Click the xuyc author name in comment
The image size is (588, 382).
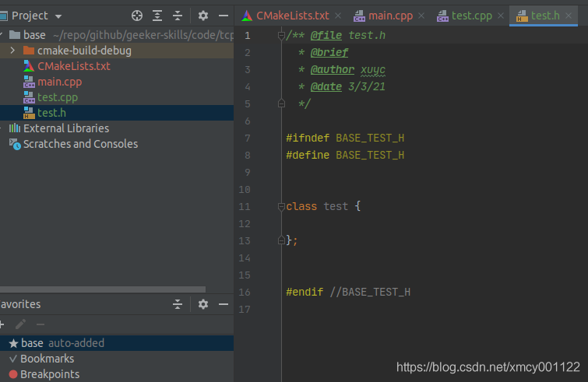tap(373, 70)
